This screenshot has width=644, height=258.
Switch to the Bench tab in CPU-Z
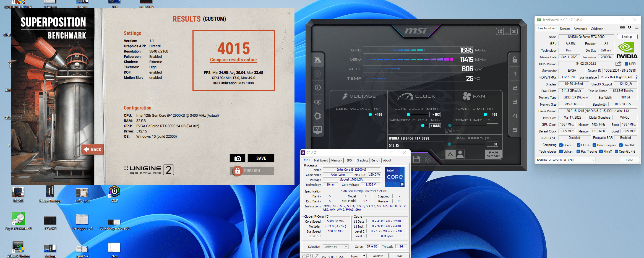coord(375,160)
